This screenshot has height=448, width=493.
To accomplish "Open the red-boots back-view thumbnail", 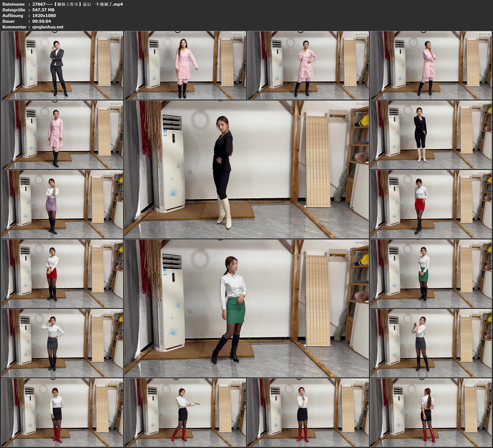I will [431, 412].
